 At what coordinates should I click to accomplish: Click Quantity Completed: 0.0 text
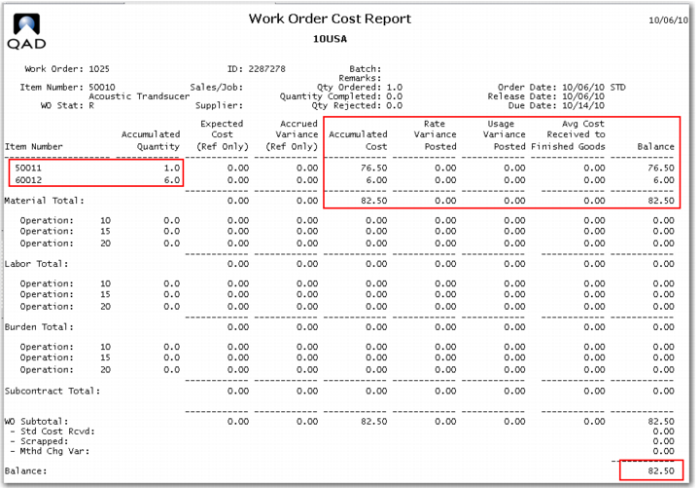click(x=341, y=96)
